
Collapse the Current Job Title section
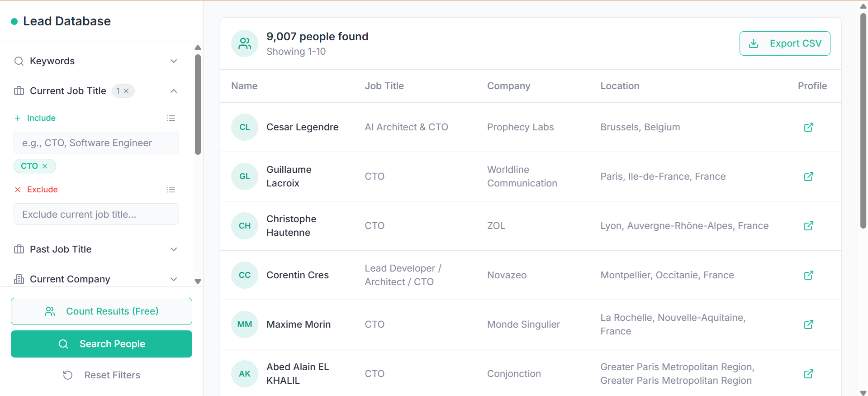click(173, 91)
